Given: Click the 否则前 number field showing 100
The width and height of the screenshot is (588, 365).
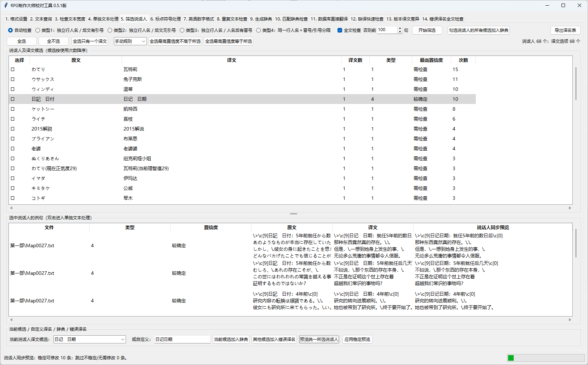Looking at the screenshot, I should (387, 30).
